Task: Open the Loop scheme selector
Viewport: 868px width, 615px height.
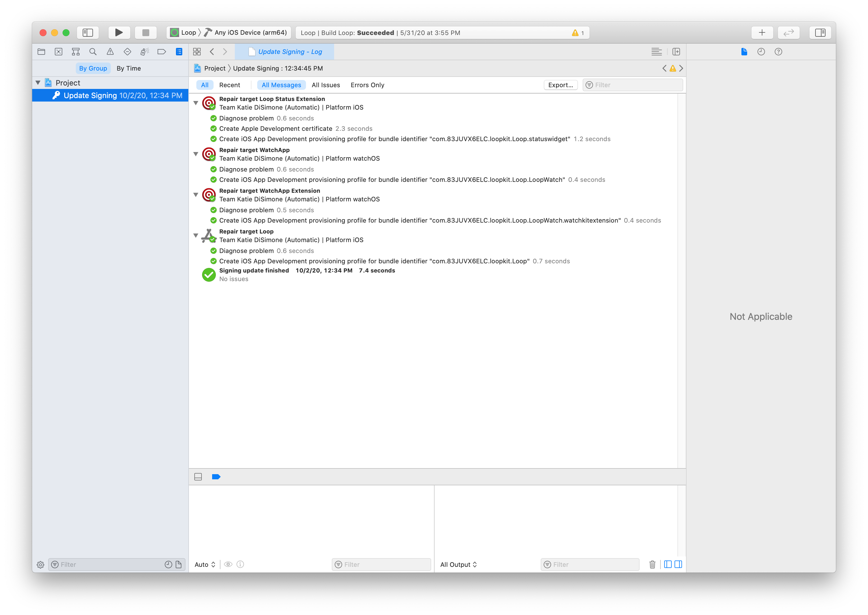Action: click(x=183, y=33)
